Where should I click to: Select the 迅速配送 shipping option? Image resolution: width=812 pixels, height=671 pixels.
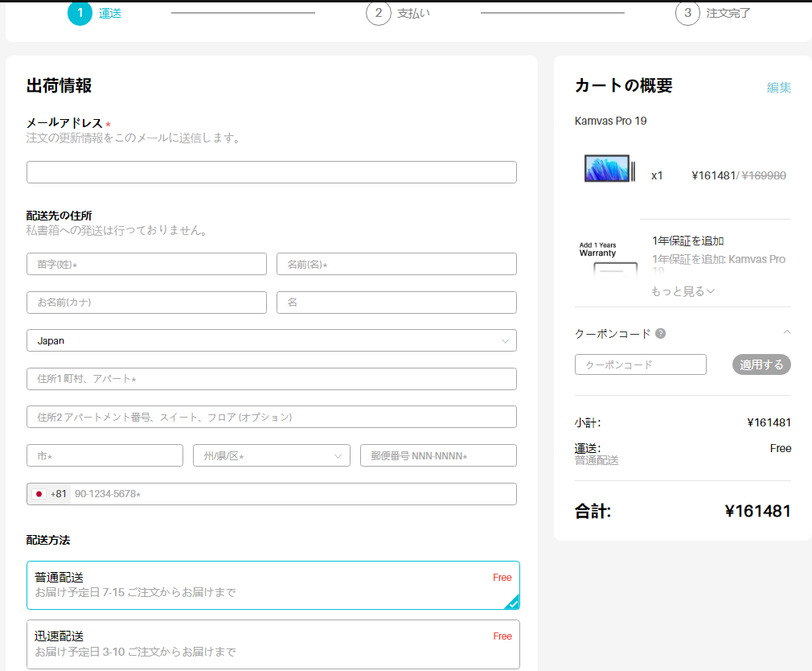pyautogui.click(x=273, y=644)
